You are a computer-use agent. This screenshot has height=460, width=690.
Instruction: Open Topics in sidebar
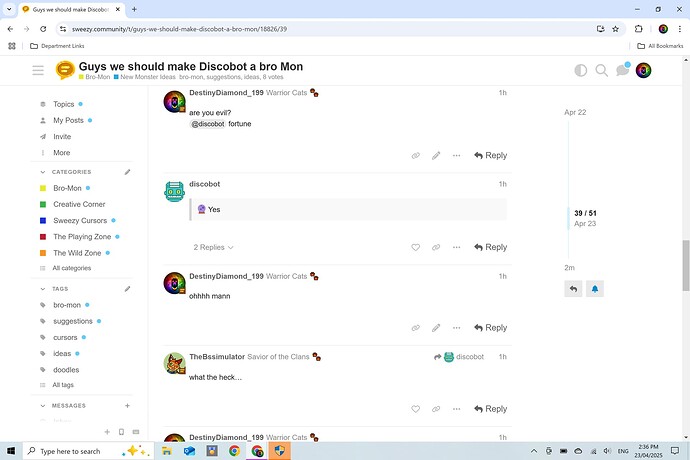tap(63, 104)
